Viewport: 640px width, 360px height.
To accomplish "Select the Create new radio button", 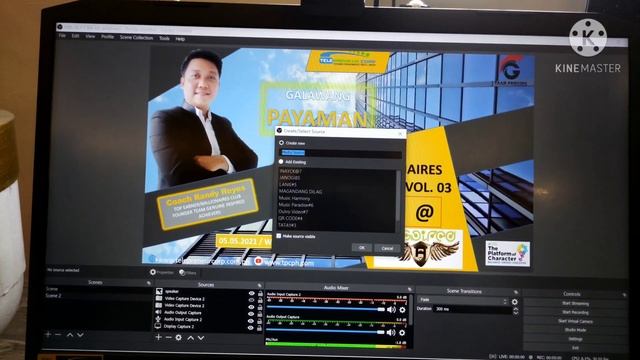I will pyautogui.click(x=281, y=143).
